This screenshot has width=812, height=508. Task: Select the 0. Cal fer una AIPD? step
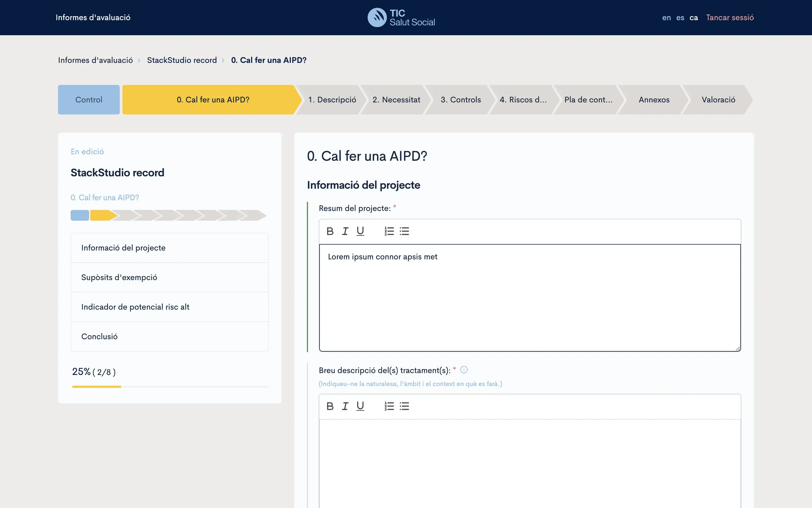(x=213, y=100)
